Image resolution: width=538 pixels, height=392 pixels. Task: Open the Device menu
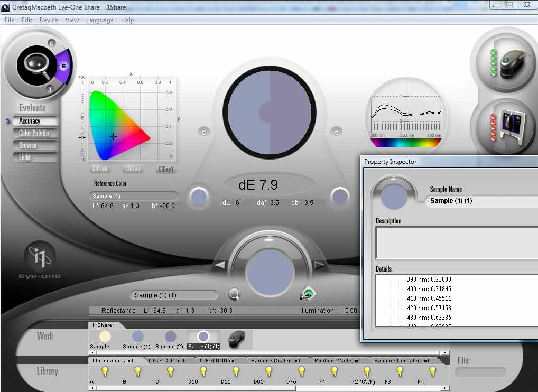point(49,20)
